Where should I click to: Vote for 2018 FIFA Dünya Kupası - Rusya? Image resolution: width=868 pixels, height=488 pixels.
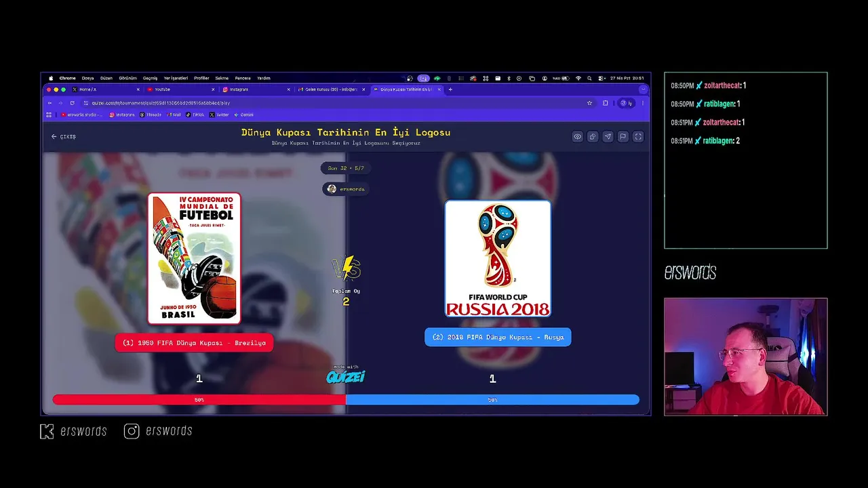498,337
